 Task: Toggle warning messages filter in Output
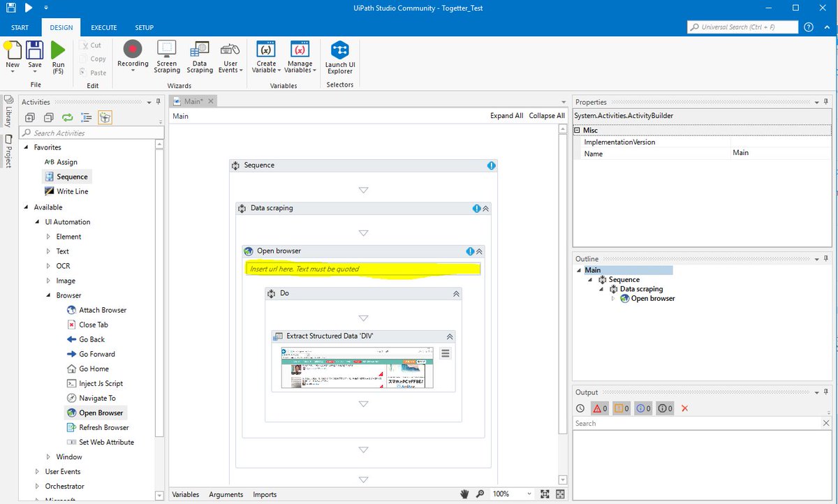[x=622, y=408]
